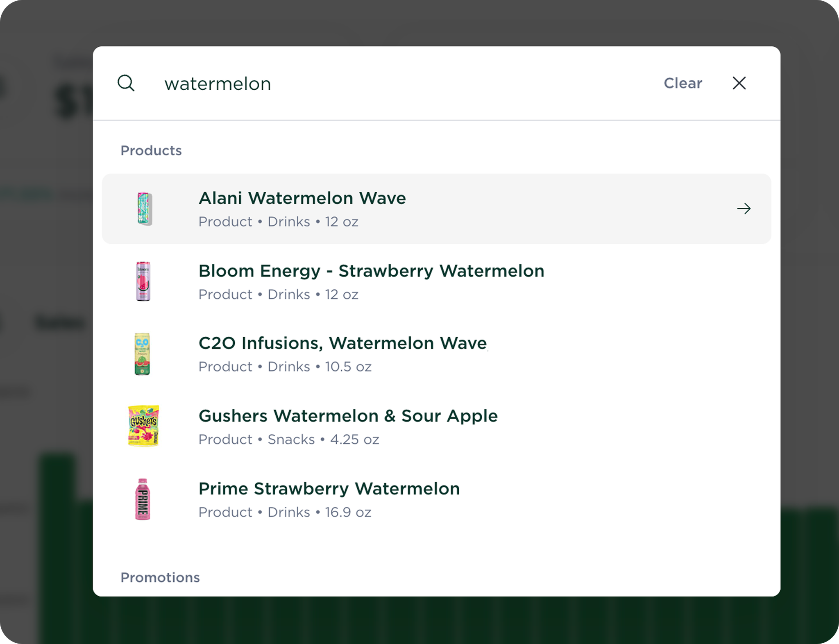The width and height of the screenshot is (839, 644).
Task: Close the search dialog with X
Action: 739,83
